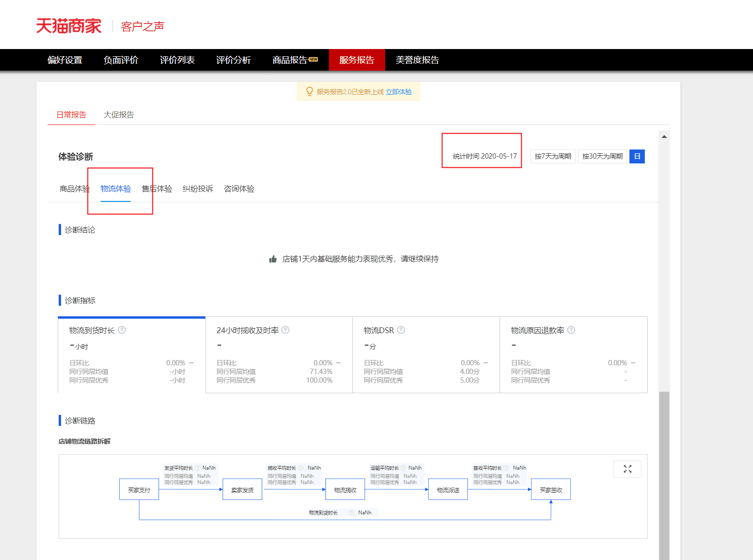Screen dimensions: 753x560
Task: Click the 买家支付 node in chain diagram
Action: (x=139, y=489)
